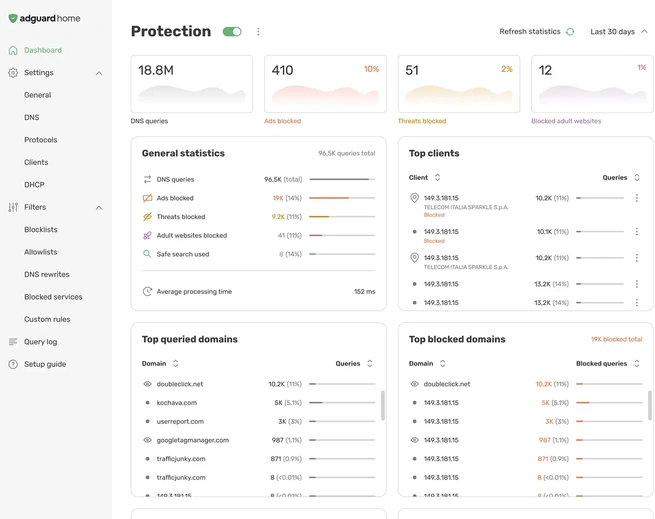Screen dimensions: 655x519
Task: Open the DNS settings page
Action: (32, 117)
